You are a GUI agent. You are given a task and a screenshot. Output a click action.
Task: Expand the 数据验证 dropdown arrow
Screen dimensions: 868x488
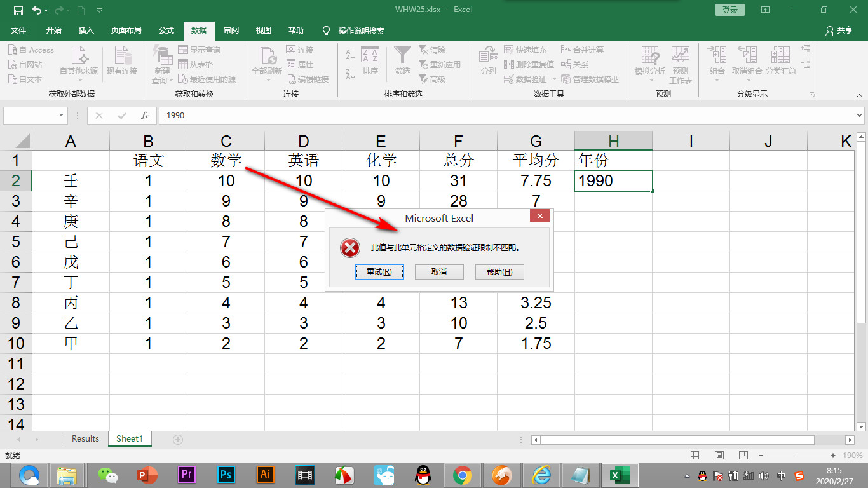coord(554,79)
